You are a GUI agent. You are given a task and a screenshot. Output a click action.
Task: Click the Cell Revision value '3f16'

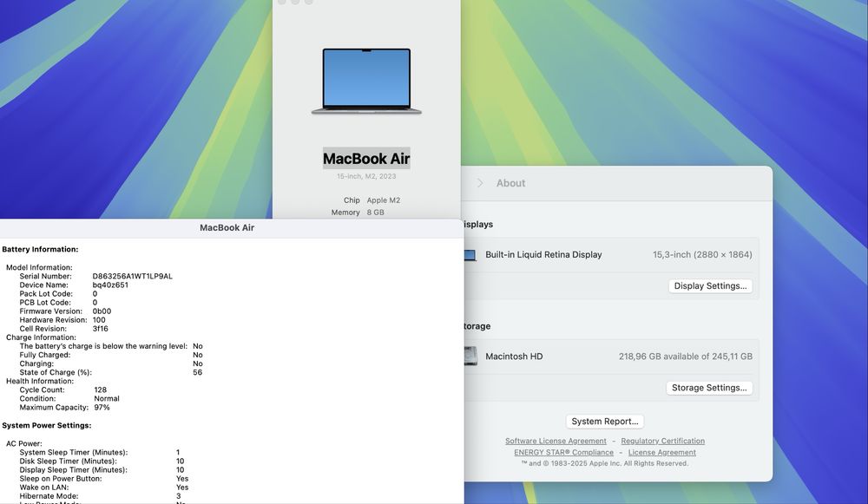pyautogui.click(x=100, y=329)
